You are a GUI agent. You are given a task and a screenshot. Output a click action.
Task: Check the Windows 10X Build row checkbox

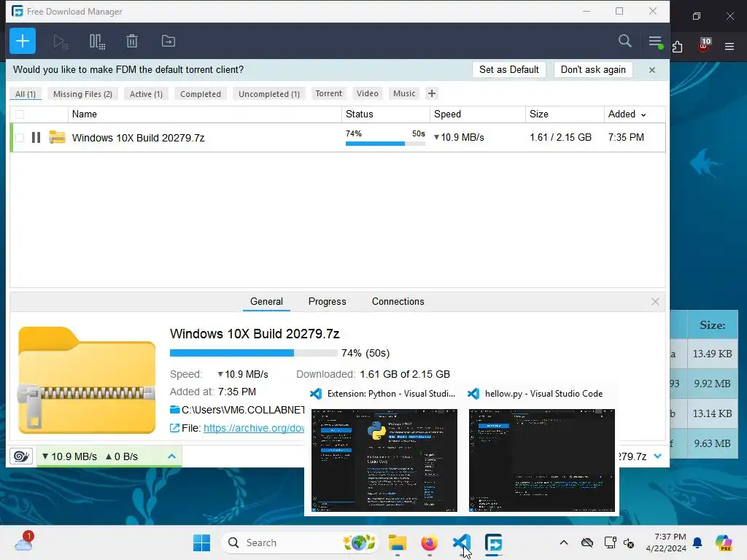[x=20, y=138]
